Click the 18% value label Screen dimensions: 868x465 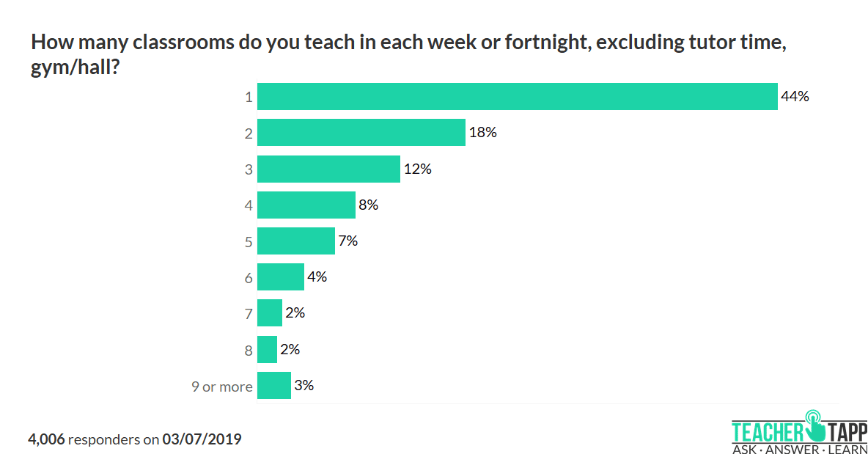482,133
